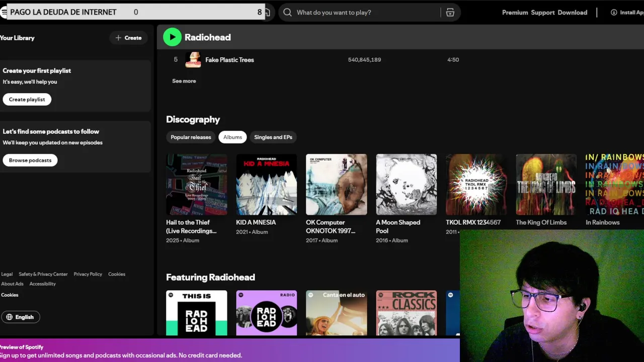
Task: Open the Privacy Policy link
Action: [88, 275]
